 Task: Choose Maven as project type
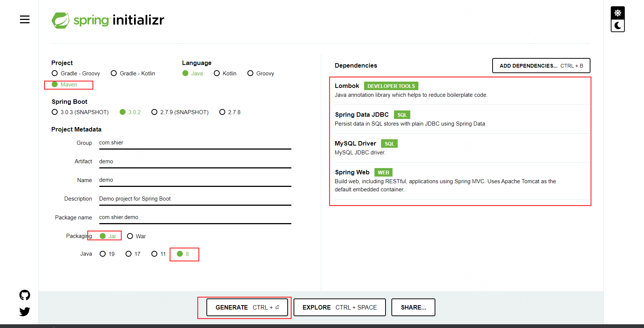point(65,85)
